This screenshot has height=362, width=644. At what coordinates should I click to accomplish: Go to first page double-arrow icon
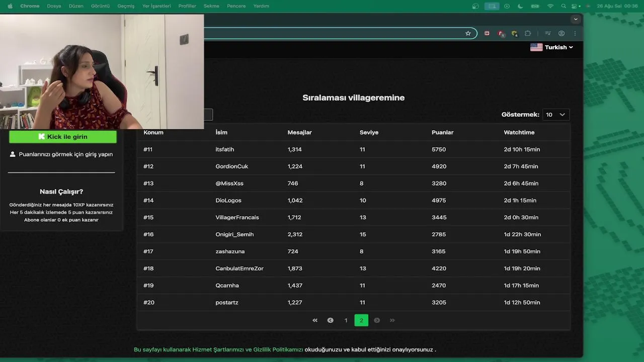click(x=315, y=320)
